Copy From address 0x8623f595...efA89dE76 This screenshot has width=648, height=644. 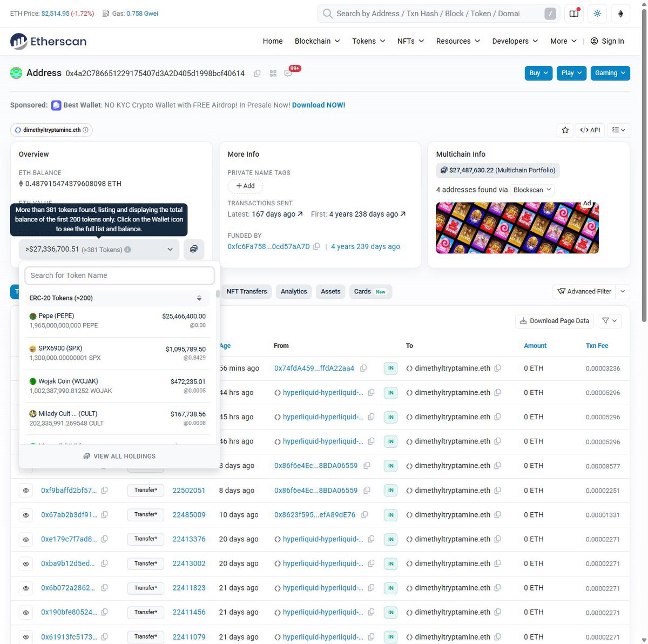tap(364, 515)
